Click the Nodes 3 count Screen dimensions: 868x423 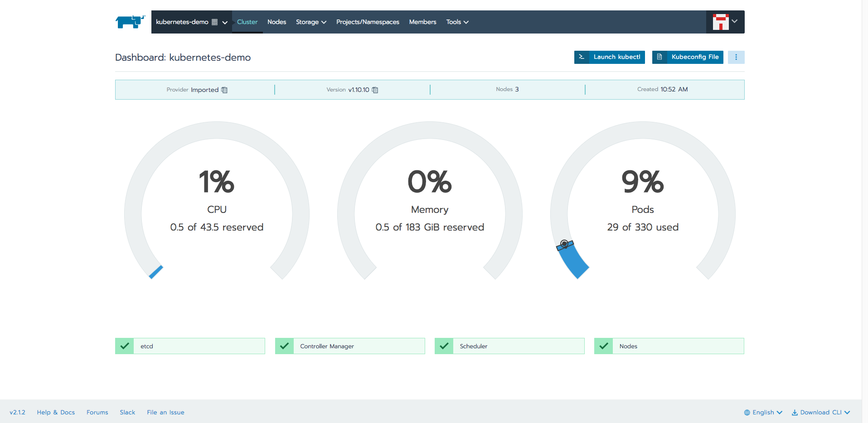pos(507,89)
